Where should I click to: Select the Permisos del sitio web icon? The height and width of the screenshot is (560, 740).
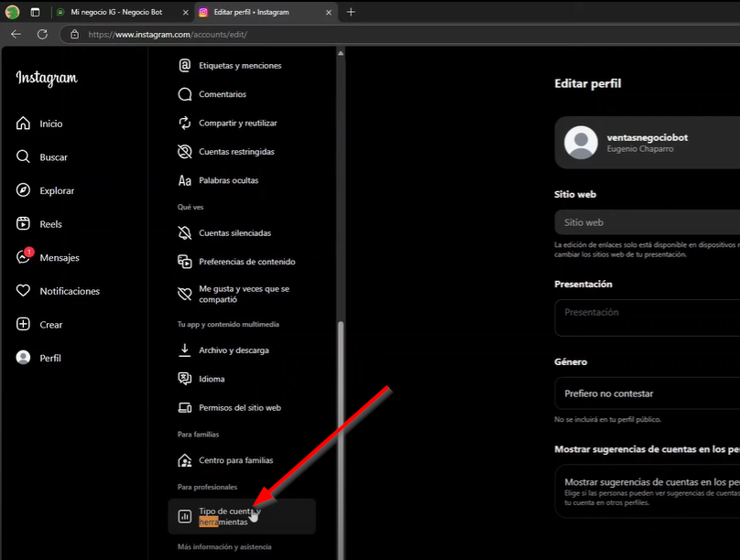tap(184, 408)
